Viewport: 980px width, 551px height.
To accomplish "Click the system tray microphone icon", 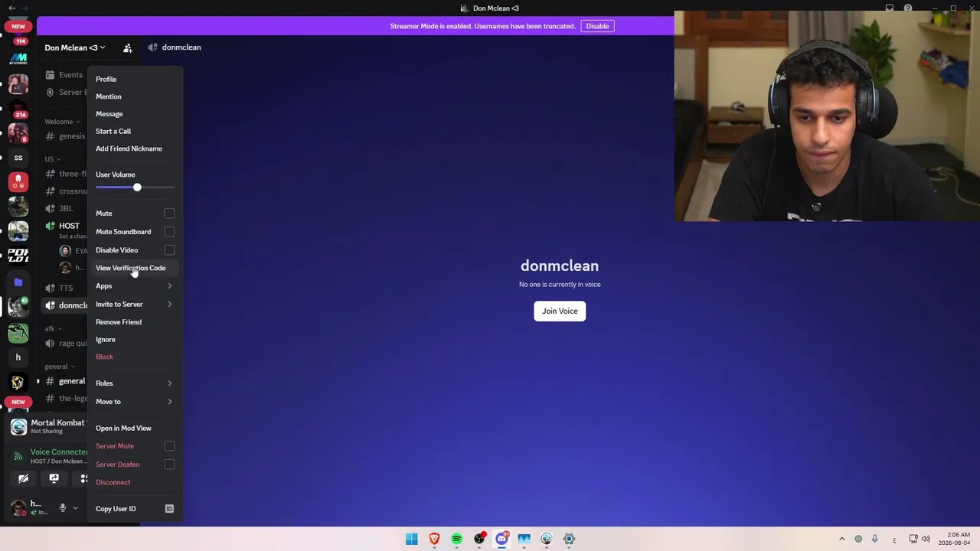I will click(x=874, y=539).
